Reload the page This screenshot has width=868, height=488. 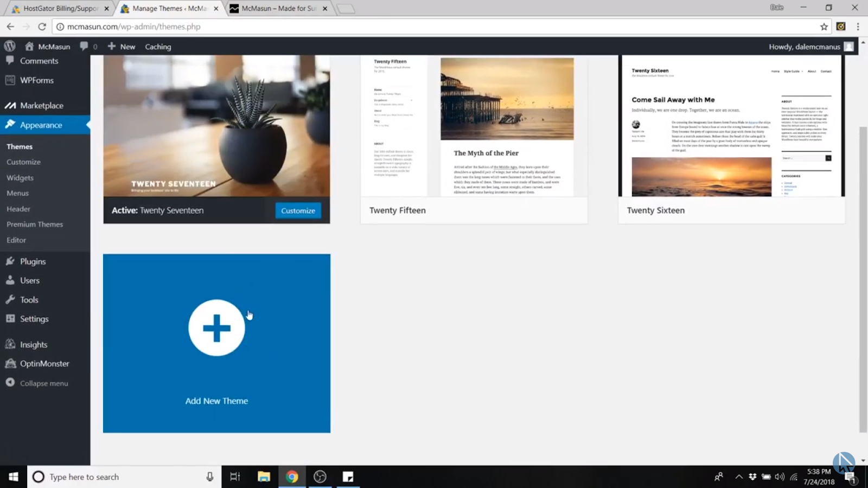[42, 27]
